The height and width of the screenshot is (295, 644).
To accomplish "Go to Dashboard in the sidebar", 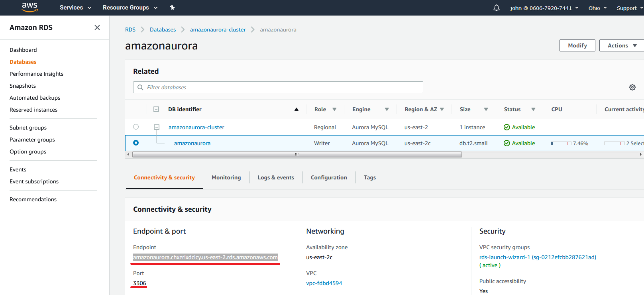I will click(23, 50).
